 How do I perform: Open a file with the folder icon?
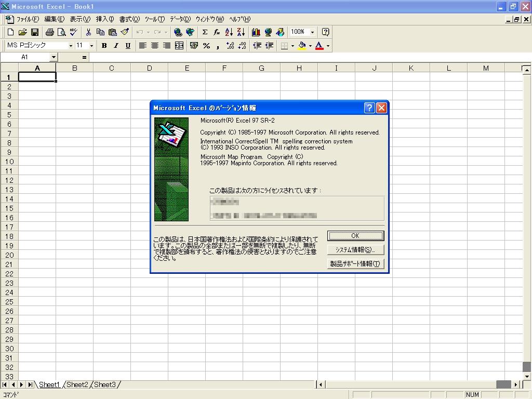(x=22, y=32)
